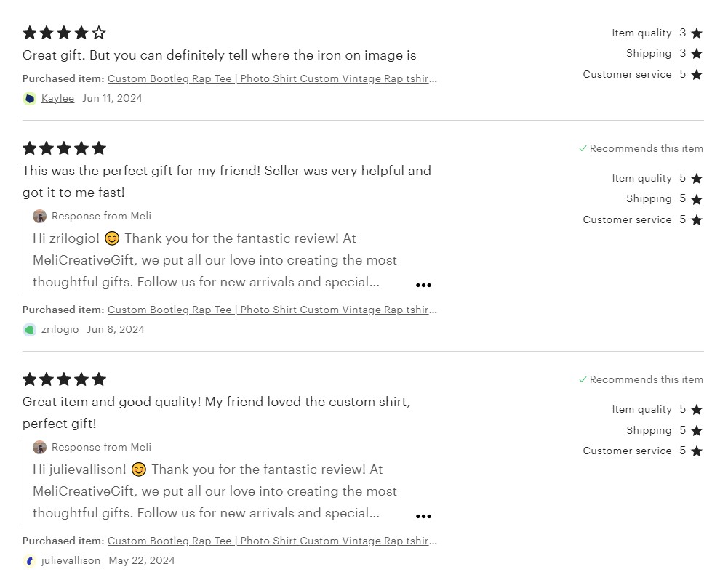Viewport: 728px width, 577px height.
Task: Click the five-star rating on julievallison's review
Action: (64, 379)
